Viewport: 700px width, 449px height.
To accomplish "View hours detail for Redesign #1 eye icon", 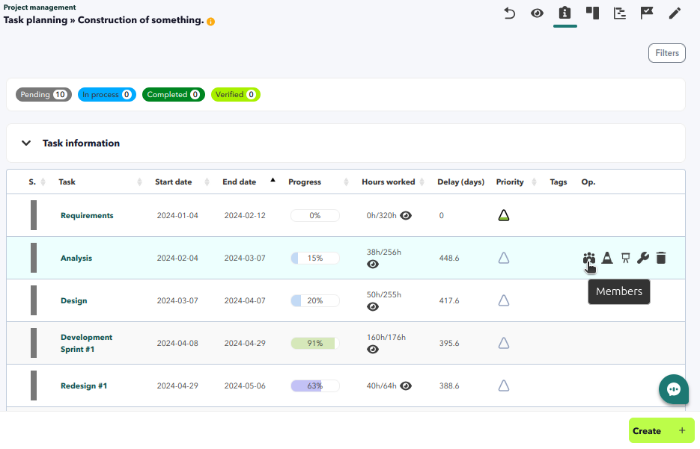I will tap(406, 386).
